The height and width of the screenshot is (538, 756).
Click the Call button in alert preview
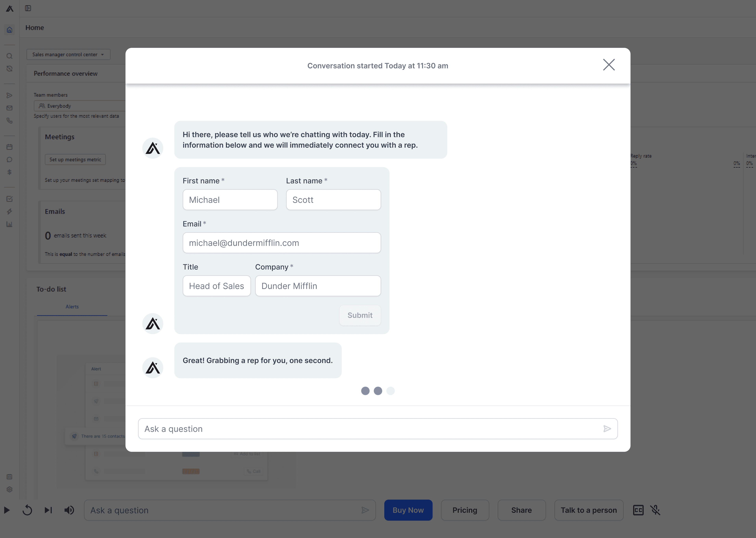coord(254,471)
